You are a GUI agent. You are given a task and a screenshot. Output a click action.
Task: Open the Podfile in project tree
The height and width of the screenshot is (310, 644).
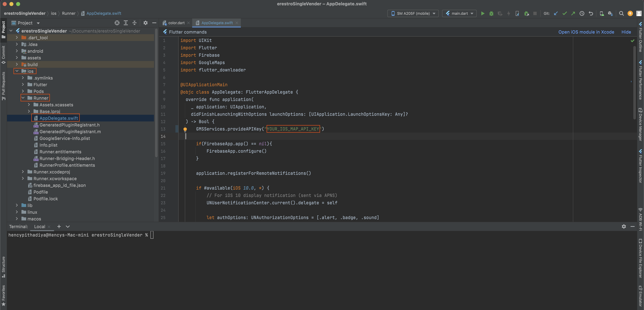click(x=40, y=192)
